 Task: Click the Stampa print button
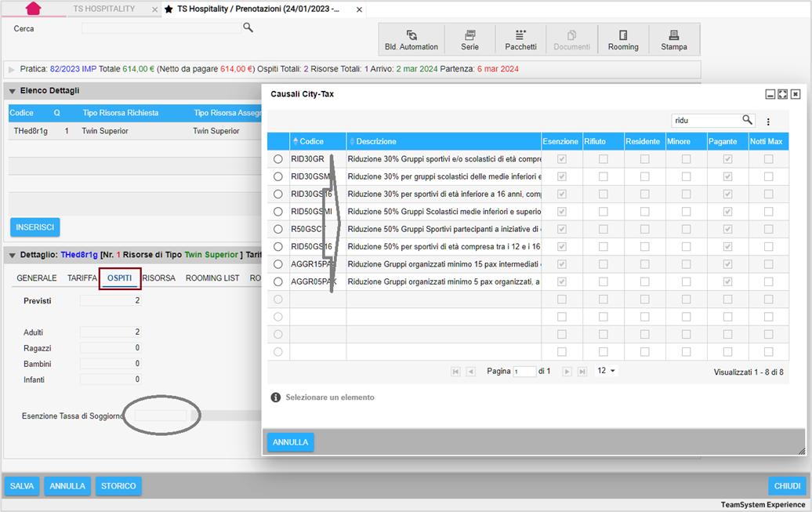tap(674, 41)
